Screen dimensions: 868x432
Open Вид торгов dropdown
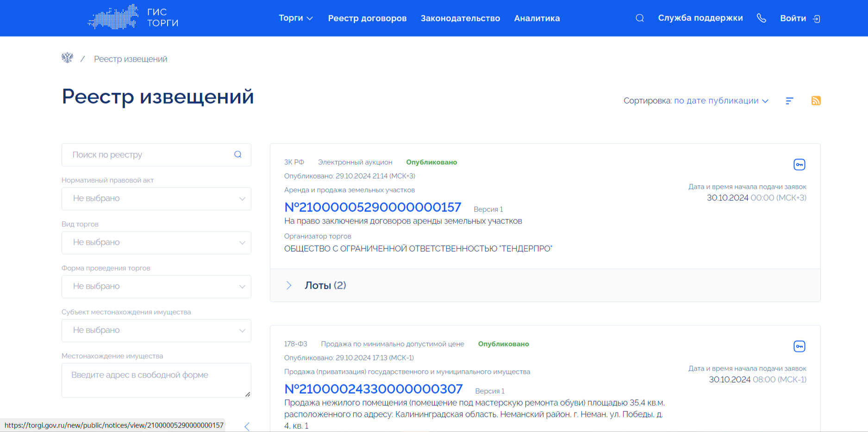[x=156, y=242]
